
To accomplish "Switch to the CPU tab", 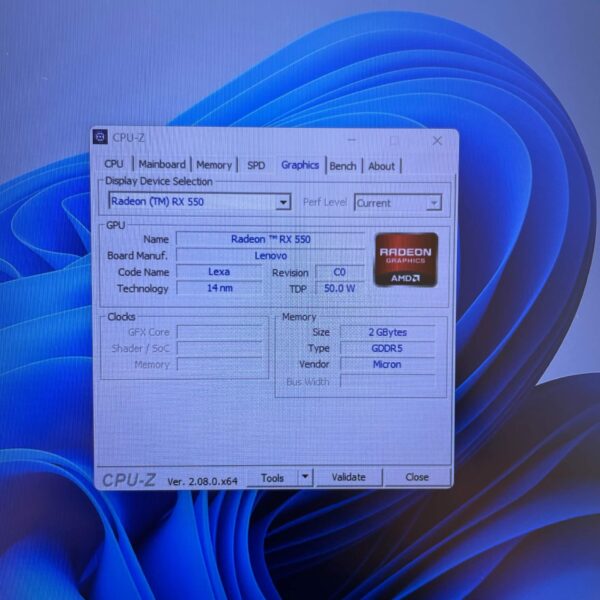I will coord(114,164).
